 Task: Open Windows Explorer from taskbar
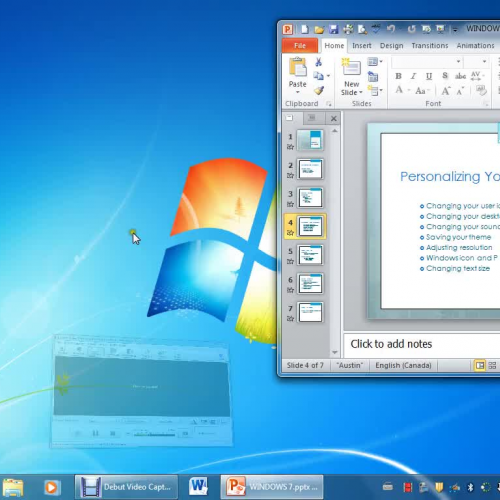[13, 488]
